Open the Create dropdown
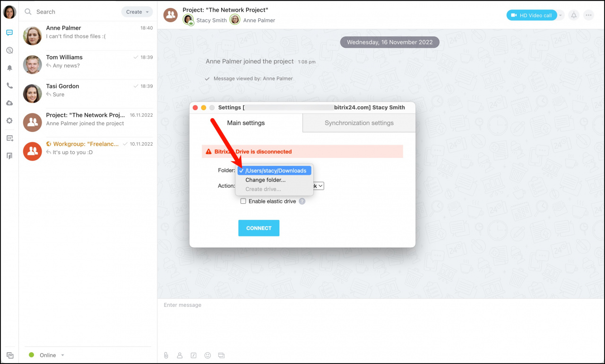605x364 pixels. [x=137, y=12]
